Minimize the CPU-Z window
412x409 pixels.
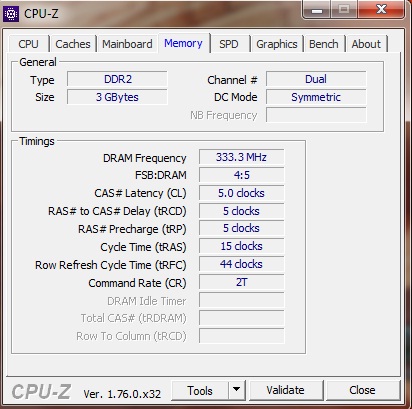click(317, 9)
